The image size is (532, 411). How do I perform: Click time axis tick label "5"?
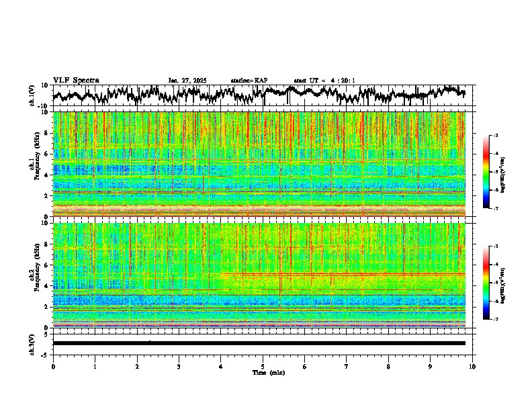point(263,367)
